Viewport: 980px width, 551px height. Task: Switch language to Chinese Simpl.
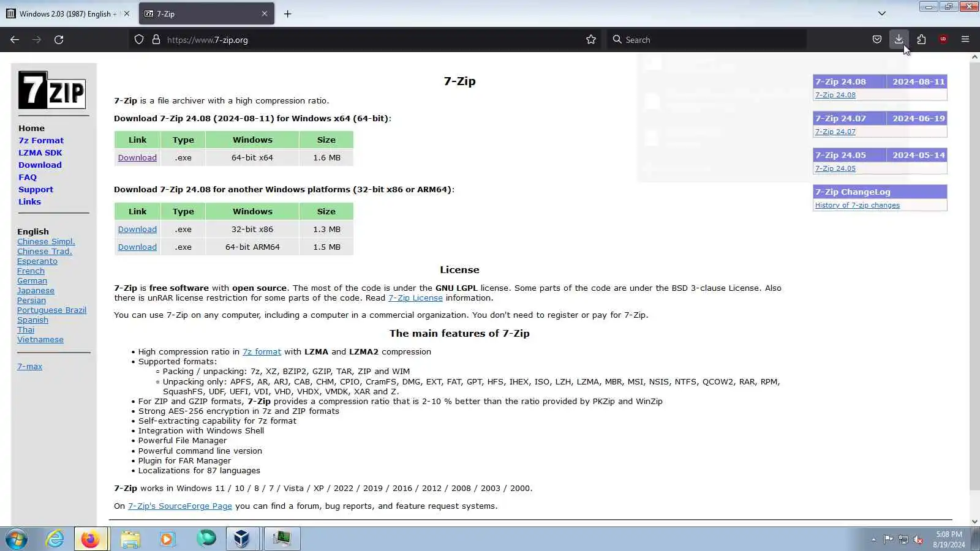(46, 241)
